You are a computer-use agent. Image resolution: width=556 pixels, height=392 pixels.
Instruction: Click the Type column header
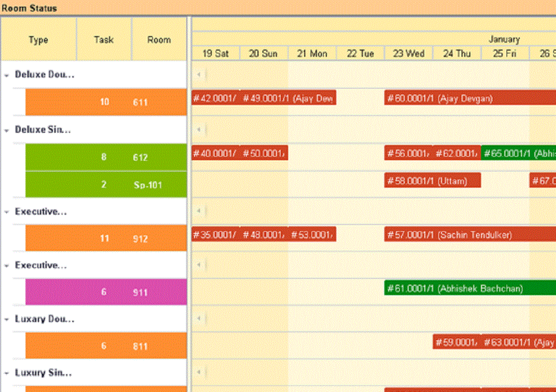coord(39,39)
